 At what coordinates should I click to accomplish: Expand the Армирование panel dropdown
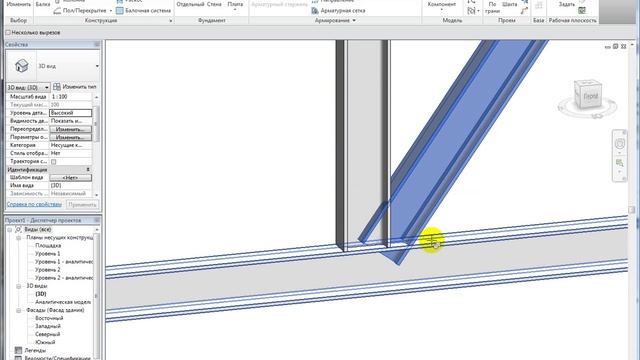tap(354, 20)
